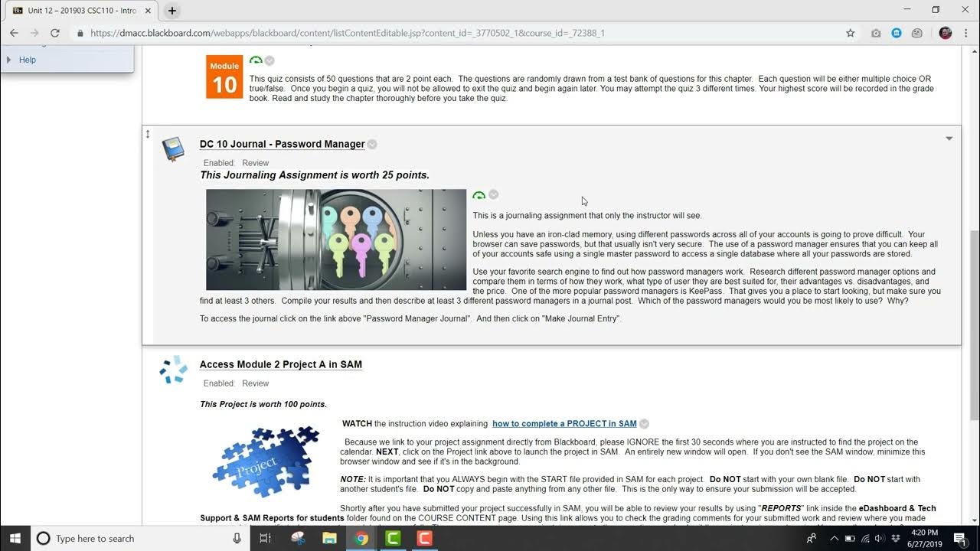Show hidden system tray icons
This screenshot has width=980, height=551.
pos(835,539)
